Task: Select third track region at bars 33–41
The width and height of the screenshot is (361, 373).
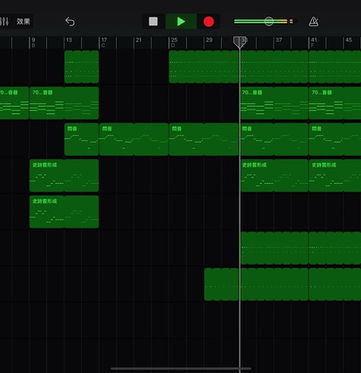Action: (274, 139)
